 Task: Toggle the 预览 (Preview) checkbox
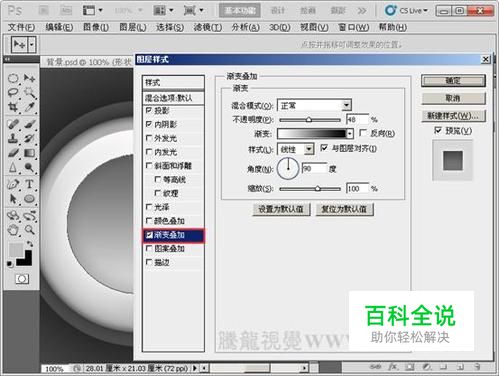click(x=438, y=130)
